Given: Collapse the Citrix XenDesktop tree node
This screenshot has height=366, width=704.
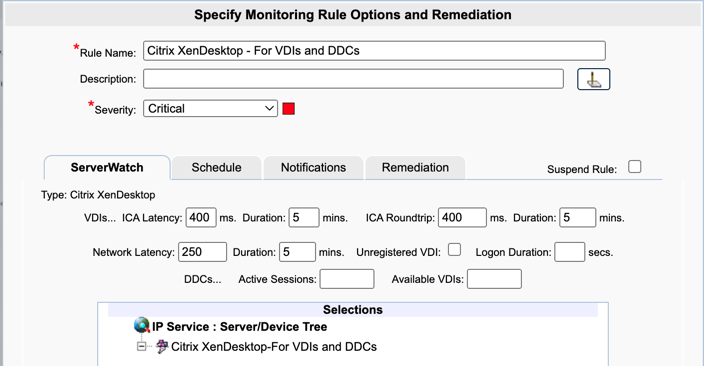Looking at the screenshot, I should (141, 346).
